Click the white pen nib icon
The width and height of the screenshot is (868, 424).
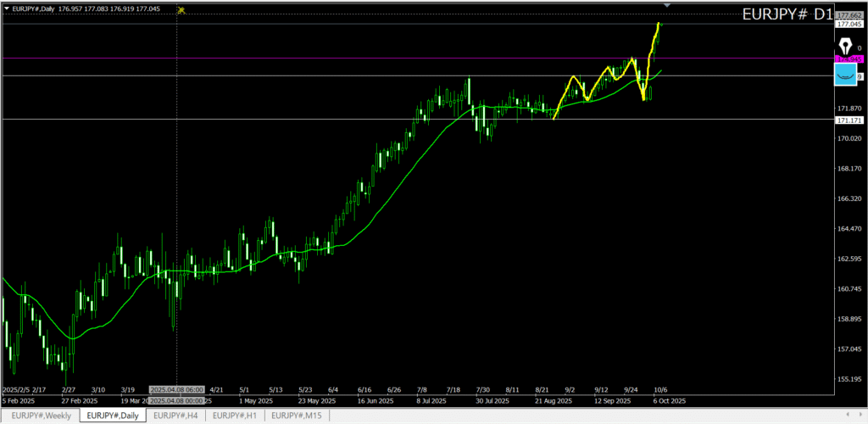[x=844, y=46]
